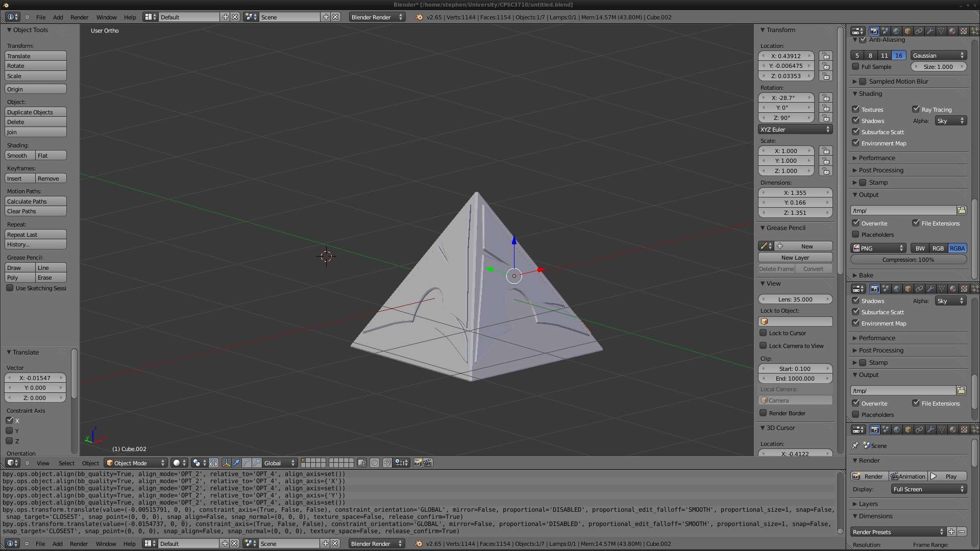This screenshot has width=980, height=551.
Task: Enable Use Sketching Sessions checkbox
Action: point(10,288)
